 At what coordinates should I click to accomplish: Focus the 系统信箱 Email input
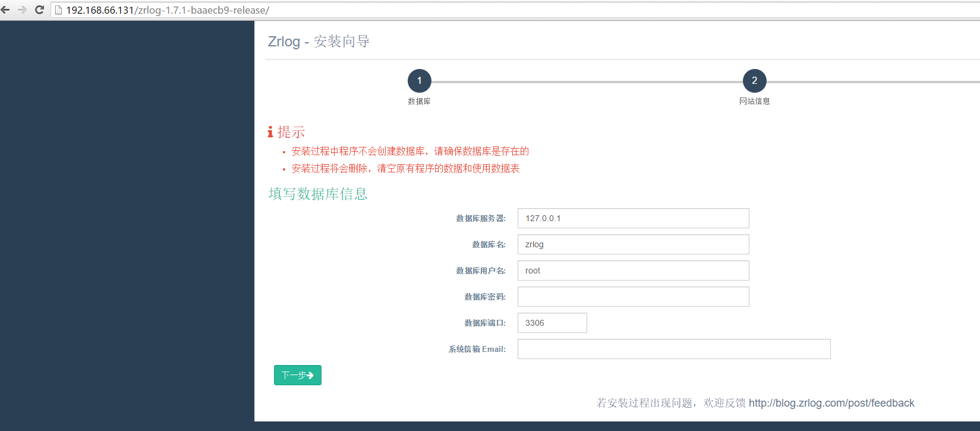tap(674, 349)
